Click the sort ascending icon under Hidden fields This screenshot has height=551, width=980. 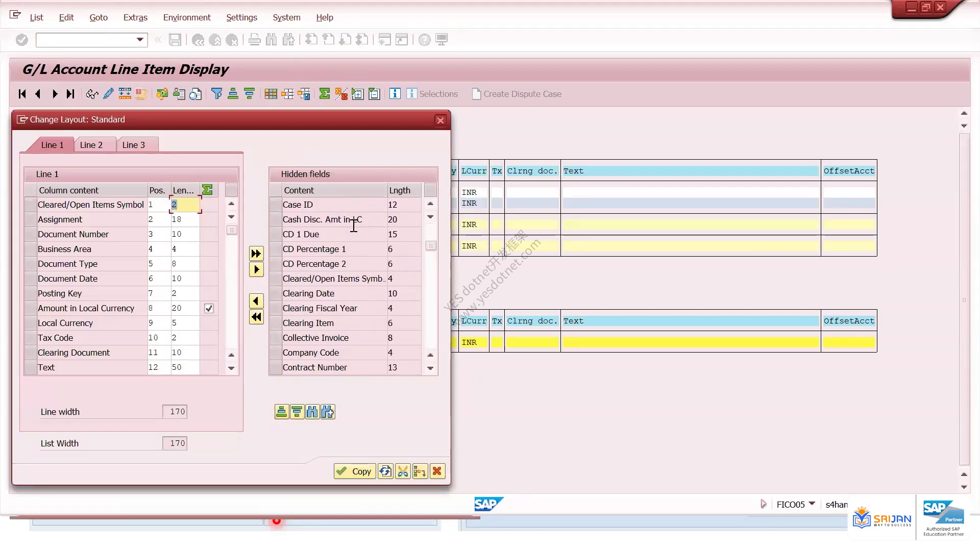tap(282, 412)
